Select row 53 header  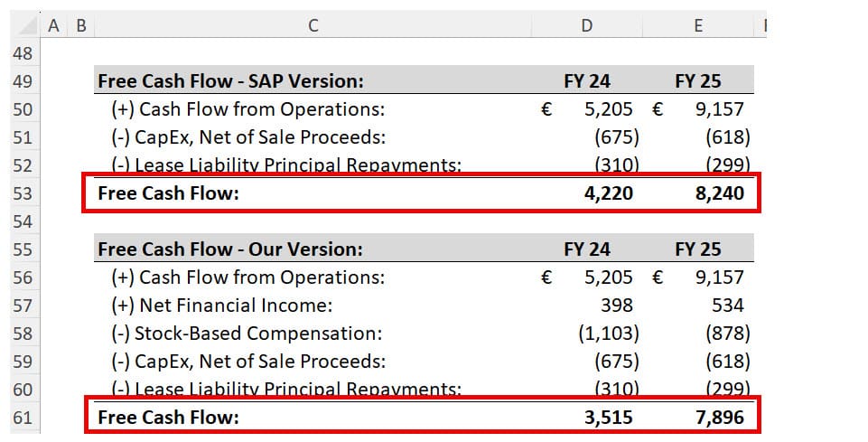(x=25, y=193)
